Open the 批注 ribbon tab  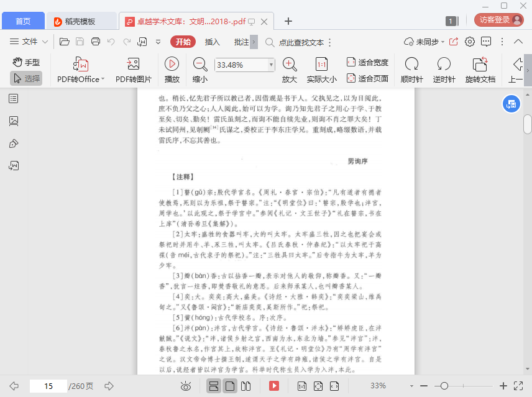(242, 42)
